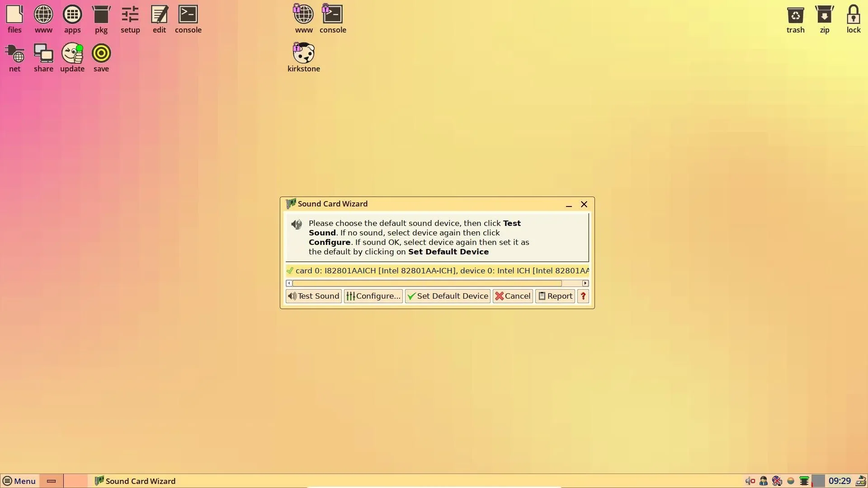Open the net connection icon
The image size is (868, 488).
coord(14,58)
